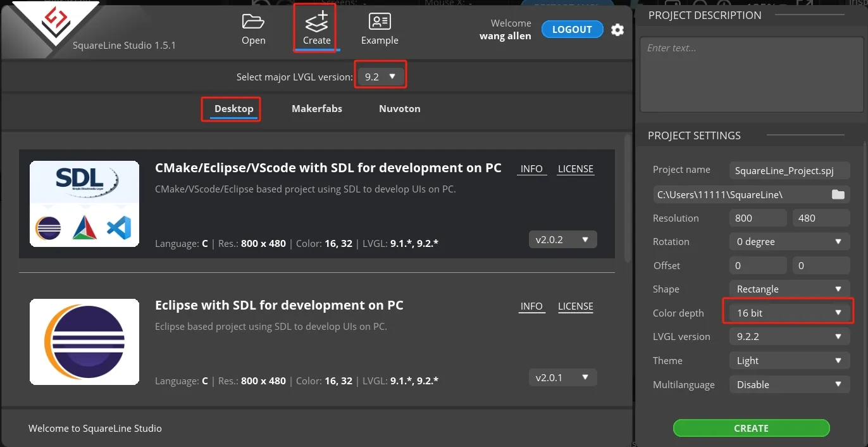Click the second Offset field
The image size is (868, 447).
(x=821, y=266)
